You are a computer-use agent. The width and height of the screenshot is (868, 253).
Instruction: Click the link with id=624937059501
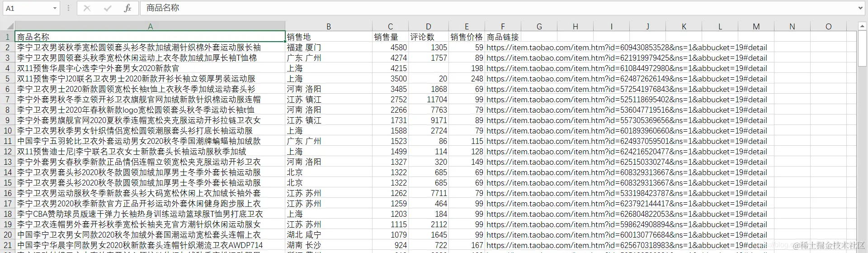(x=627, y=141)
